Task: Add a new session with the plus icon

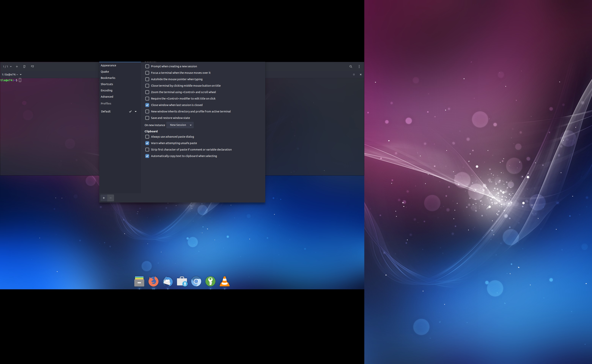Action: click(x=17, y=66)
